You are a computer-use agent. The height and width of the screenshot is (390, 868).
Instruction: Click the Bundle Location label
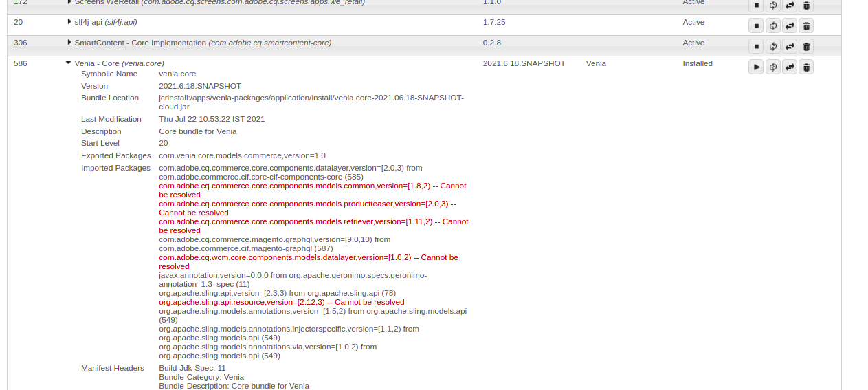(110, 98)
